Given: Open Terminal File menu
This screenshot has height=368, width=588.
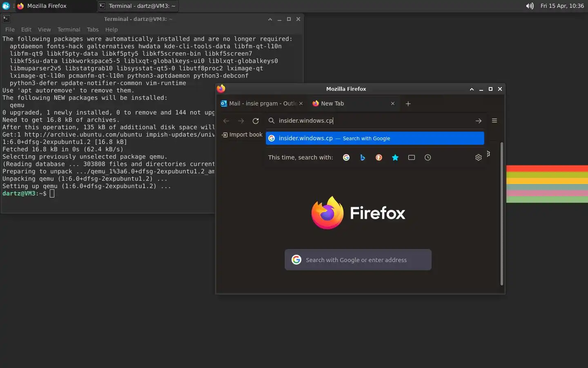Looking at the screenshot, I should click(x=10, y=29).
